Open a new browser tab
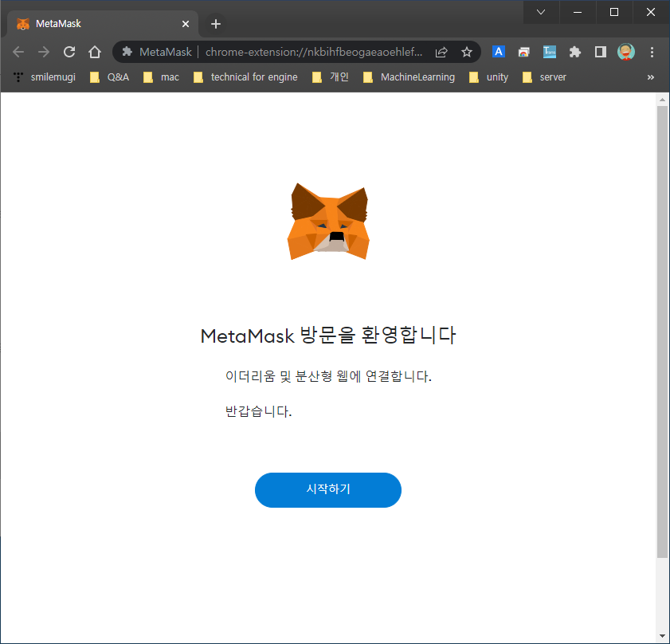Image resolution: width=670 pixels, height=644 pixels. [x=216, y=24]
